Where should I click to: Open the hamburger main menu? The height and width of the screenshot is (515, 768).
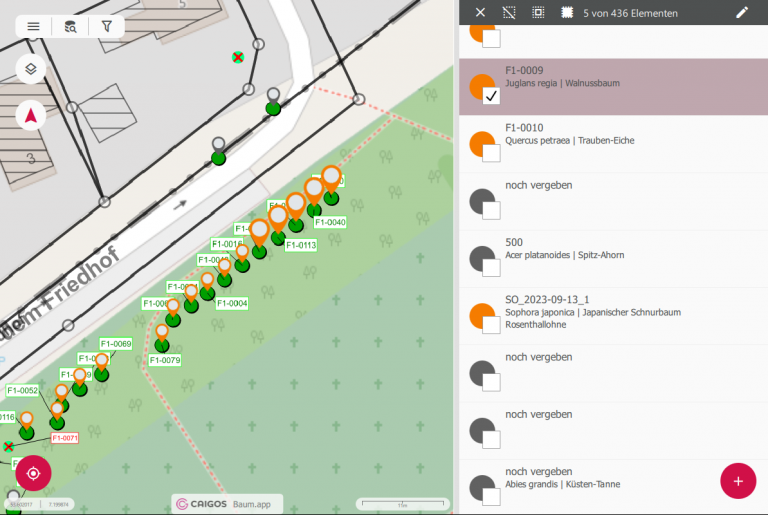click(33, 26)
